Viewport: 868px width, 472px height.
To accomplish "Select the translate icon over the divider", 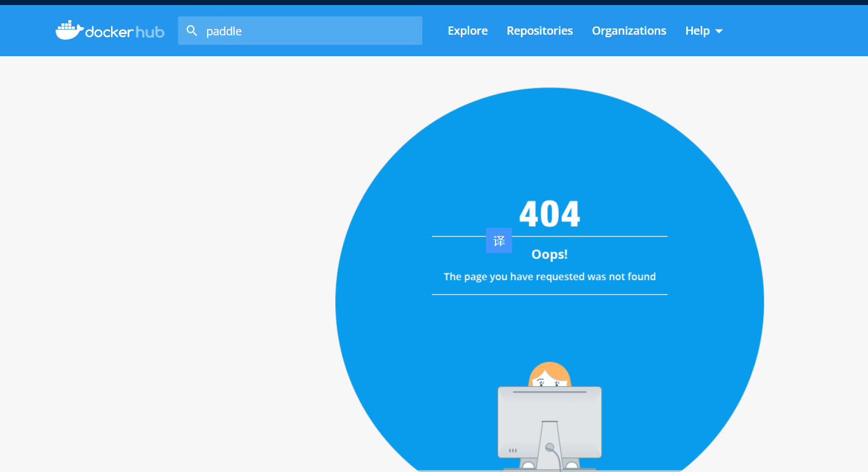I will tap(499, 240).
